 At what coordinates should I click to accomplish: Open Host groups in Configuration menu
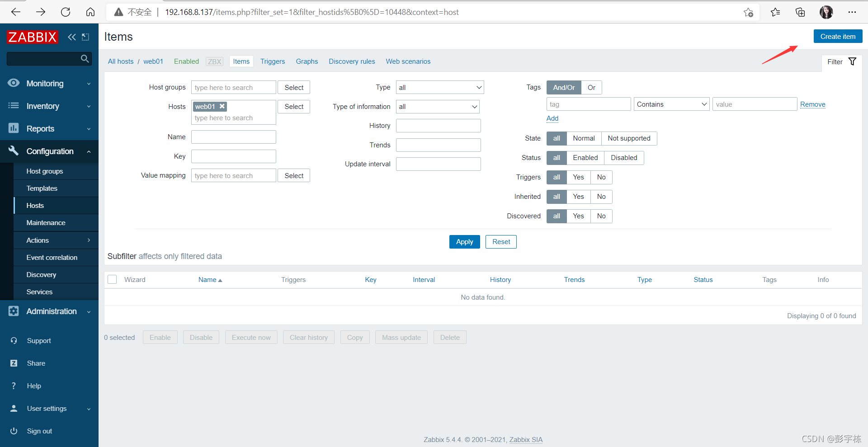tap(56, 171)
